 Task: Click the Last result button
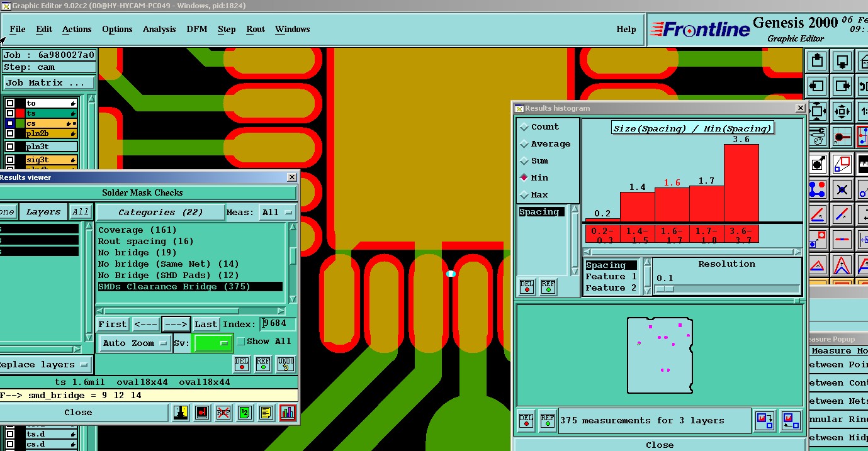click(206, 324)
